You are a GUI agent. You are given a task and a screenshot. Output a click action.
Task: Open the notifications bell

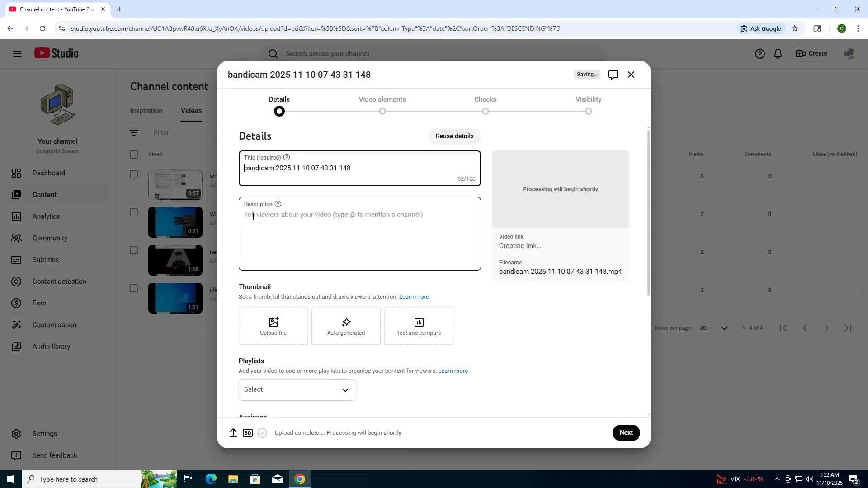pos(778,54)
